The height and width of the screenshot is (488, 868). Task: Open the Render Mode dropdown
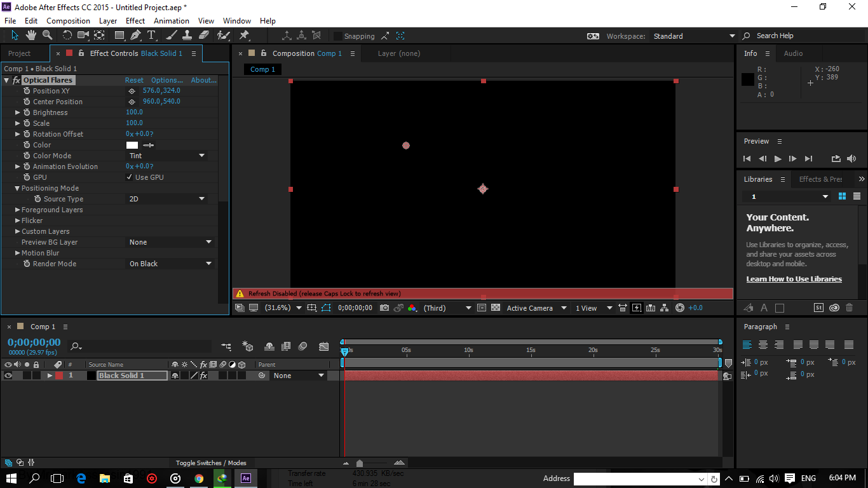pyautogui.click(x=170, y=264)
